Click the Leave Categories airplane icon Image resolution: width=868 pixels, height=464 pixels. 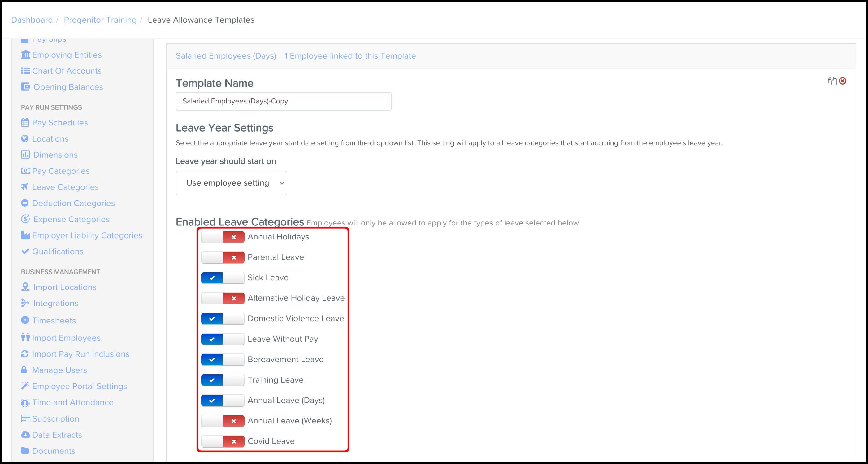point(24,187)
